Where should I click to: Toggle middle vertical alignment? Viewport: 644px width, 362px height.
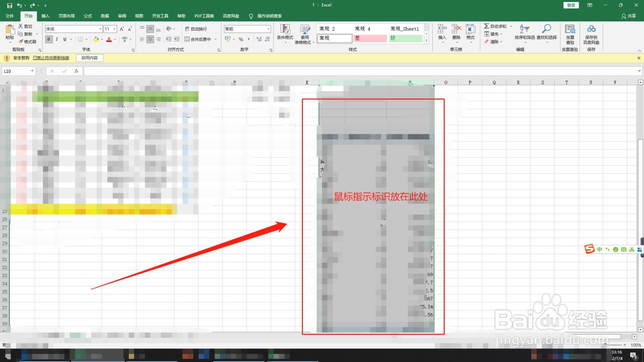click(150, 29)
